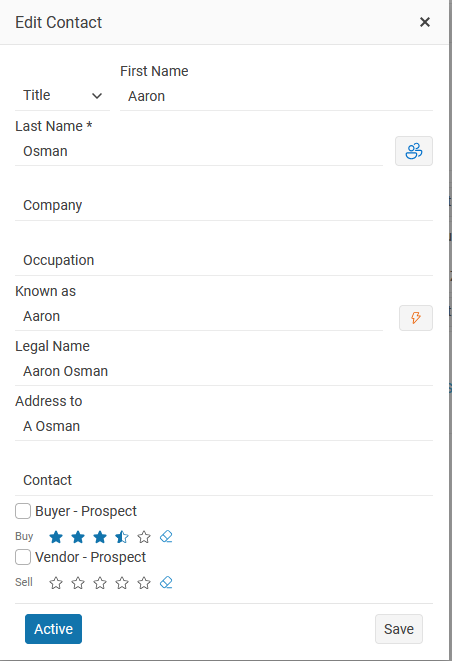Click the contacts lookup icon beside Last Name
Screen dimensions: 452x661
coord(414,151)
